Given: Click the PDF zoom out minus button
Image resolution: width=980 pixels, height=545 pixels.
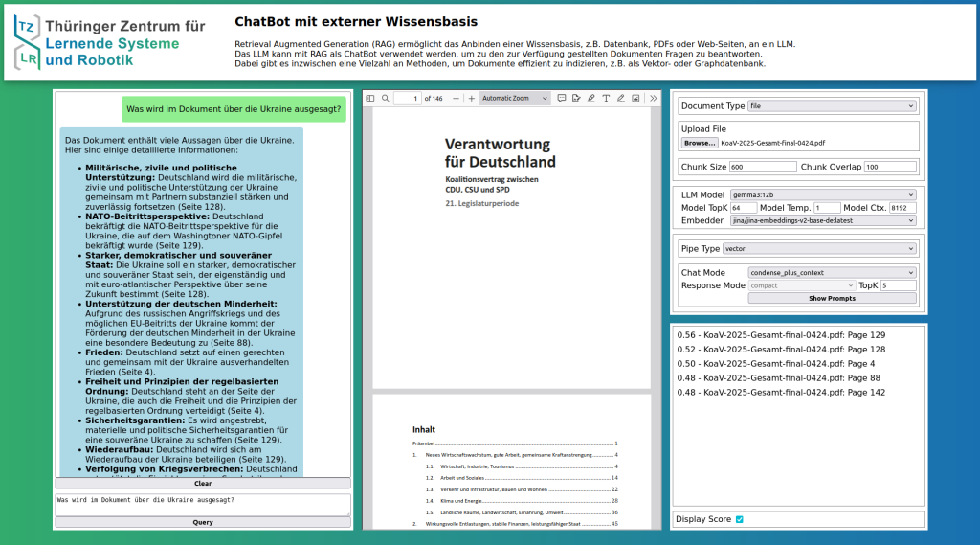Looking at the screenshot, I should 456,98.
